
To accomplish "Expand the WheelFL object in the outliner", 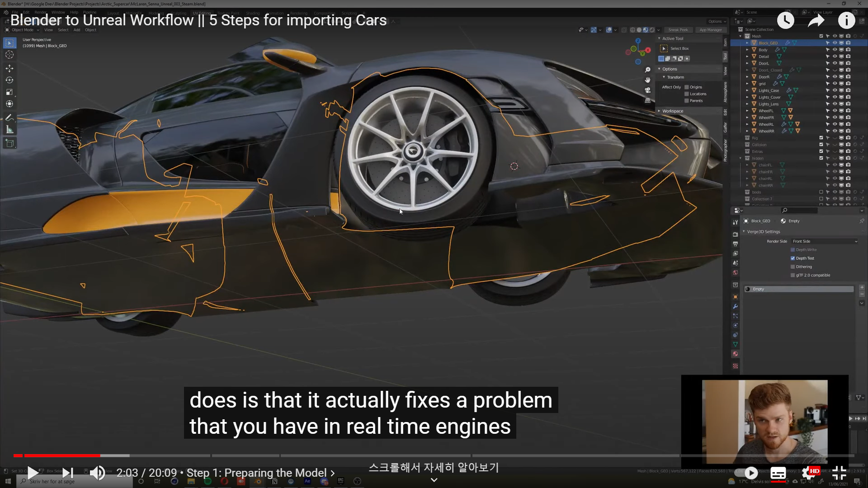I will click(x=747, y=111).
